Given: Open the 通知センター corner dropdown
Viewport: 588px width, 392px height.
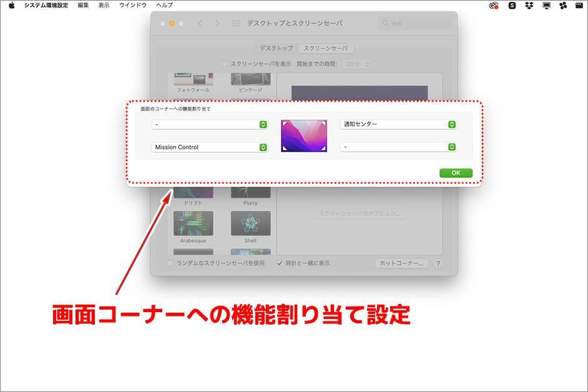Looking at the screenshot, I should pos(398,124).
